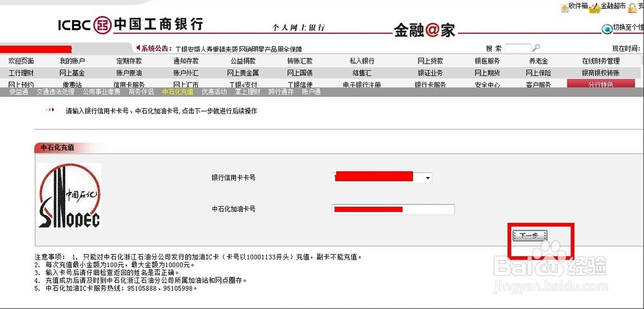The image size is (644, 309).
Task: Click the 金融超市 link text
Action: point(613,6)
